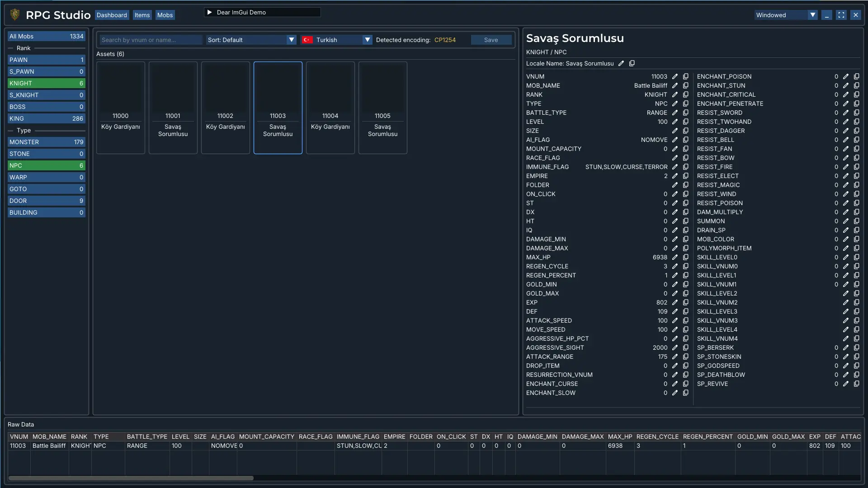Toggle the MONSTER type filter
This screenshot has height=488, width=868.
point(47,142)
